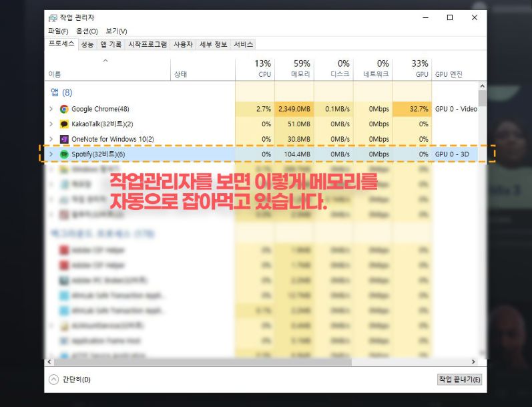
Task: Select the Spotify(32비트)(6) row name
Action: (98, 154)
